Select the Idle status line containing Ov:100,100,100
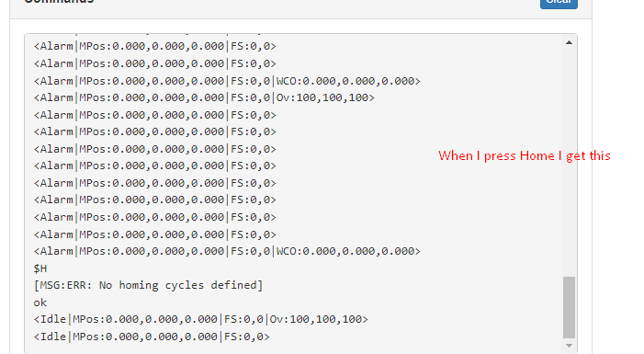 point(201,319)
